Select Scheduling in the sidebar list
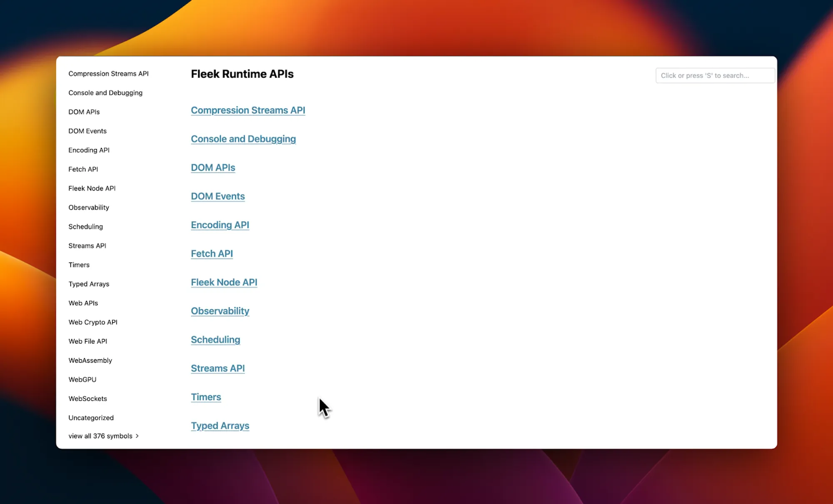This screenshot has width=833, height=504. pyautogui.click(x=85, y=227)
